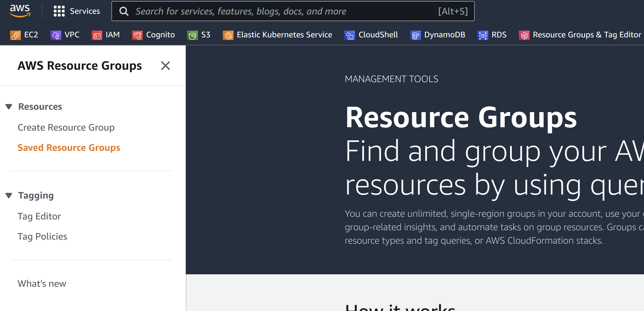Close the AWS Resource Groups sidebar
Image resolution: width=644 pixels, height=311 pixels.
[x=165, y=66]
